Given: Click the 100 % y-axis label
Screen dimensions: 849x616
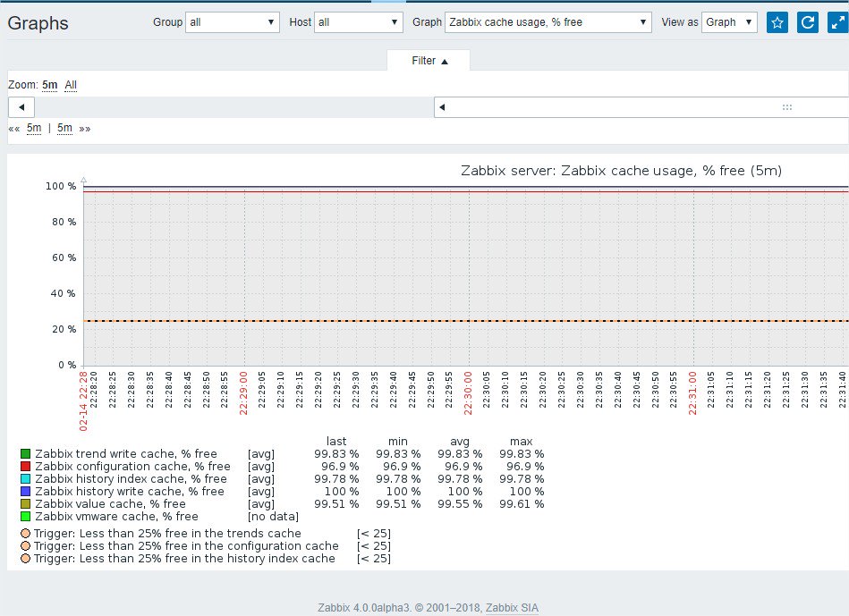Looking at the screenshot, I should pyautogui.click(x=61, y=186).
